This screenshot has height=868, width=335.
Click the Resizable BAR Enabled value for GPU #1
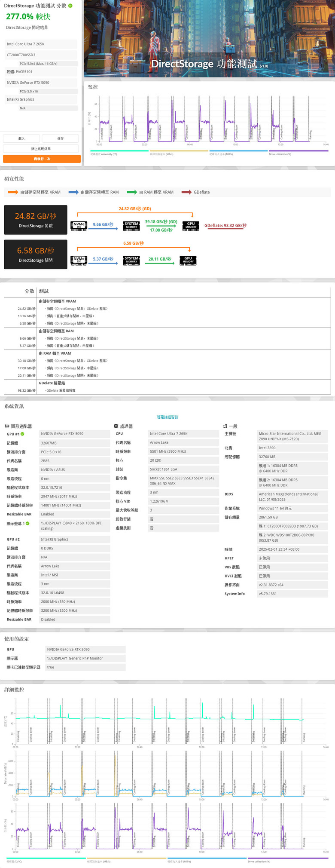[x=75, y=514]
